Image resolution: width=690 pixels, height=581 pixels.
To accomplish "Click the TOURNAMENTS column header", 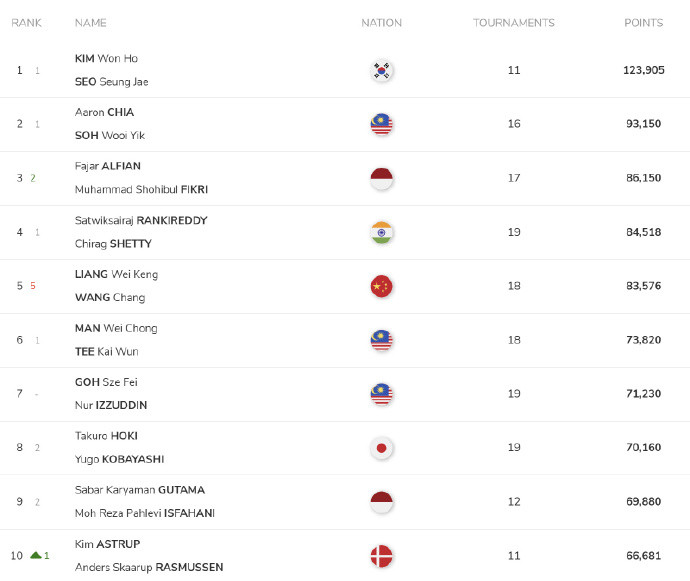I will tap(514, 23).
